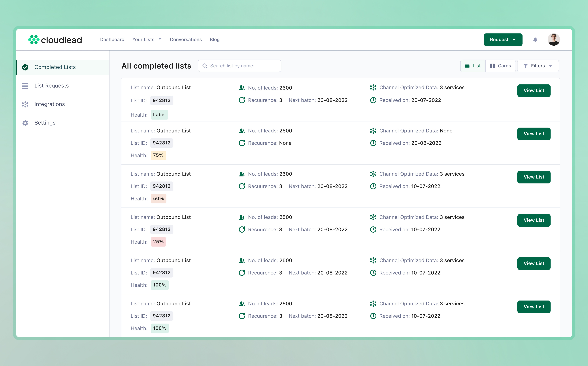The image size is (588, 366).
Task: Open List Requests from the sidebar
Action: pyautogui.click(x=52, y=86)
